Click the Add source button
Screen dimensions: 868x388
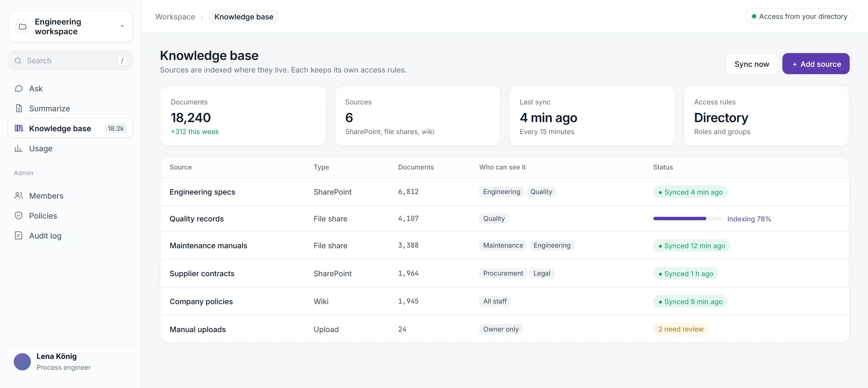coord(816,64)
